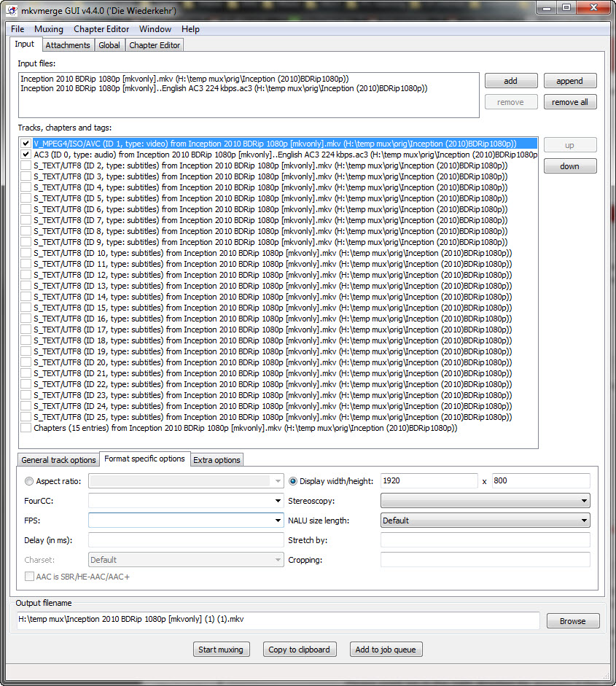Open the File menu

click(17, 29)
